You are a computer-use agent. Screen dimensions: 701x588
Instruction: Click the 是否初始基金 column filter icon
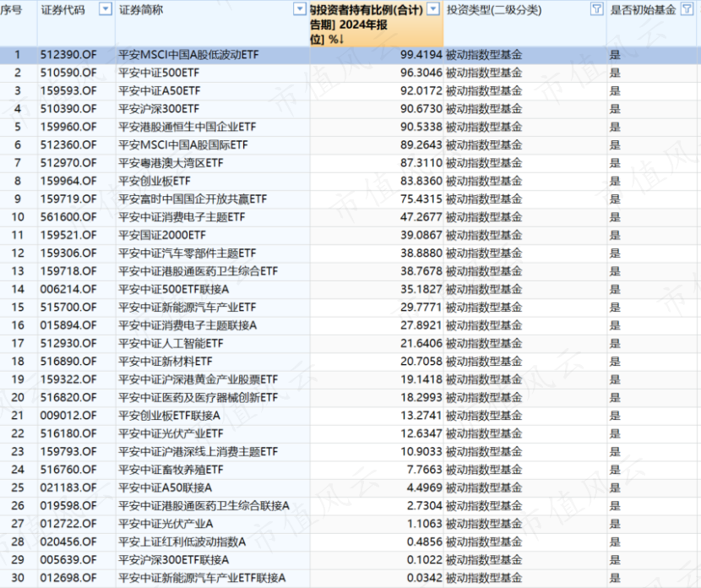[687, 9]
